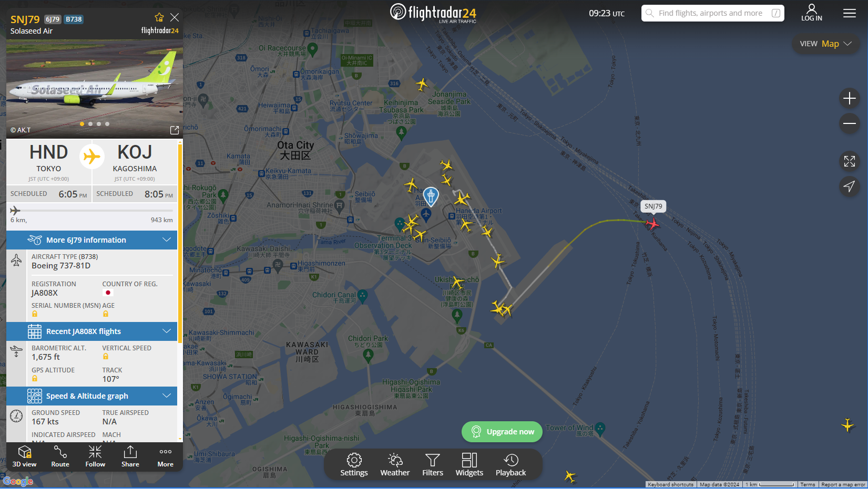Click the Upgrade now button

[502, 432]
